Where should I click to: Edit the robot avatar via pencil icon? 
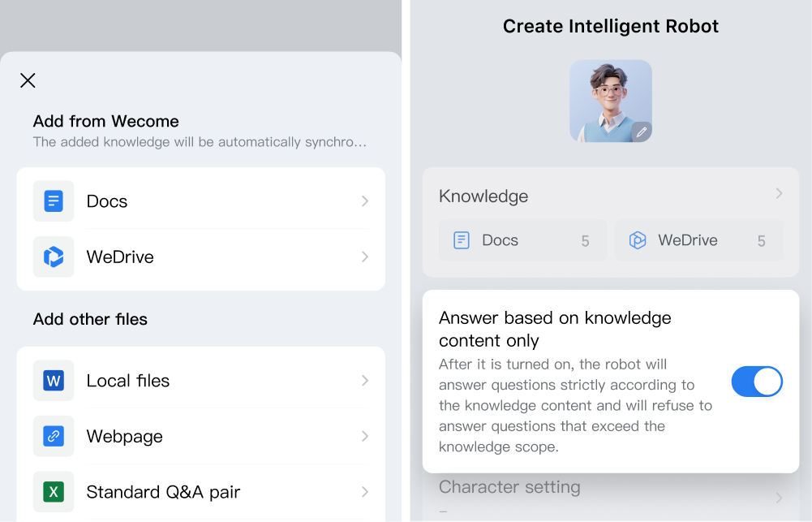(641, 132)
